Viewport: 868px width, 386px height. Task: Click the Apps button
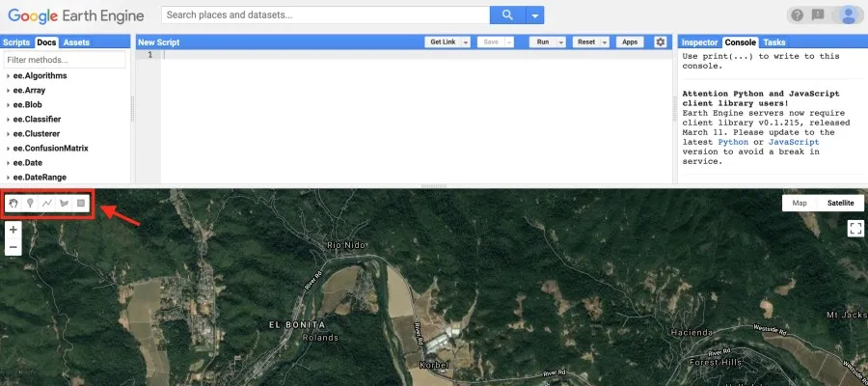tap(630, 42)
